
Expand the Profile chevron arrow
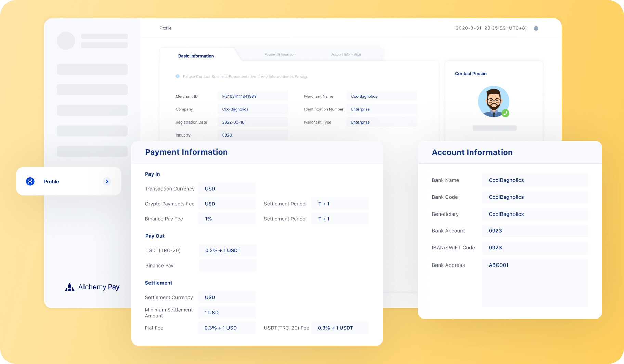(107, 181)
